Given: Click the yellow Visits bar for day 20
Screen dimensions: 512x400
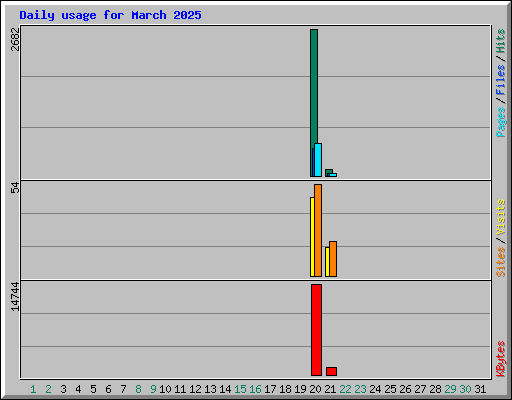Looking at the screenshot, I should click(x=312, y=237).
